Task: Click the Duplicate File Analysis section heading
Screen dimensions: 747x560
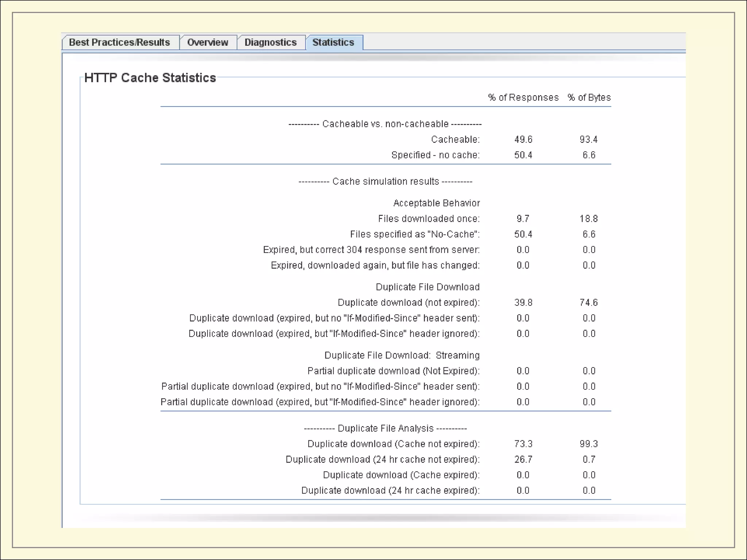Action: coord(385,428)
